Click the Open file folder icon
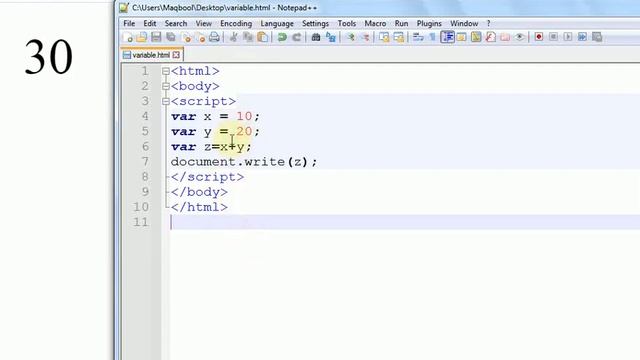Viewport: 640px width, 360px height. point(142,37)
